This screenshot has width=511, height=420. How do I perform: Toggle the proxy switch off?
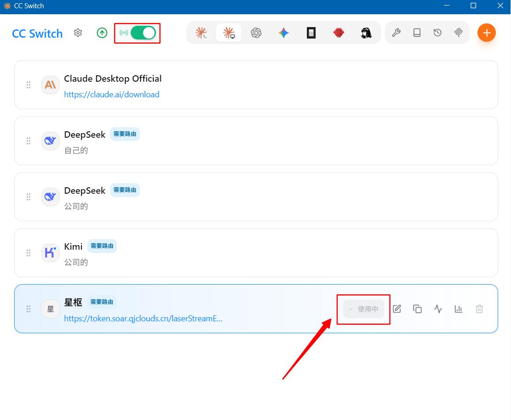coord(144,33)
